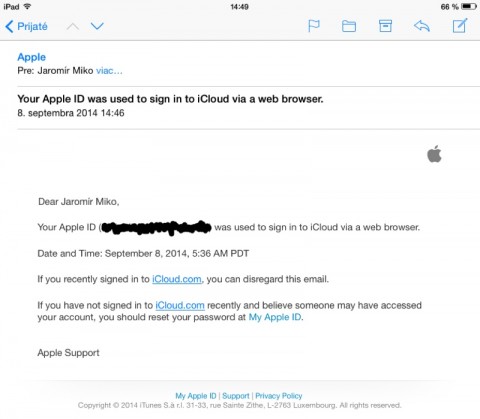Viewport: 480px width, 419px height.
Task: Tap the Wi-Fi status icon
Action: 27,6
